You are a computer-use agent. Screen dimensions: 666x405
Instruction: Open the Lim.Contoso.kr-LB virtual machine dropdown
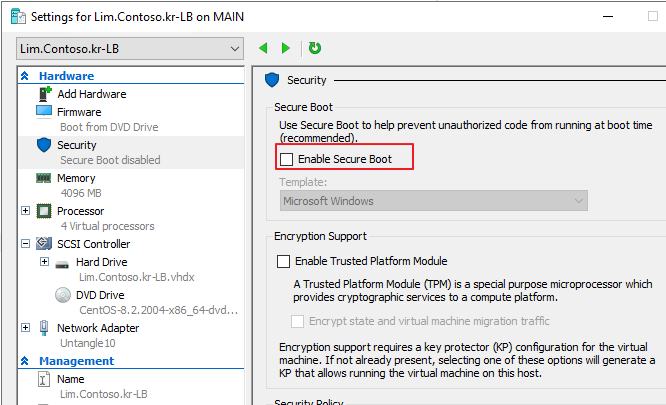(x=130, y=49)
